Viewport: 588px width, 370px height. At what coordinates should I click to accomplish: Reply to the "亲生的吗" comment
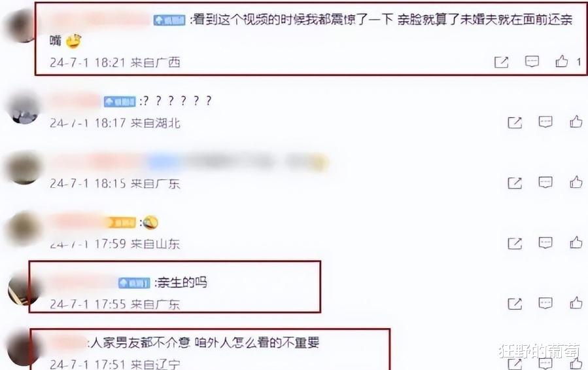tap(545, 303)
